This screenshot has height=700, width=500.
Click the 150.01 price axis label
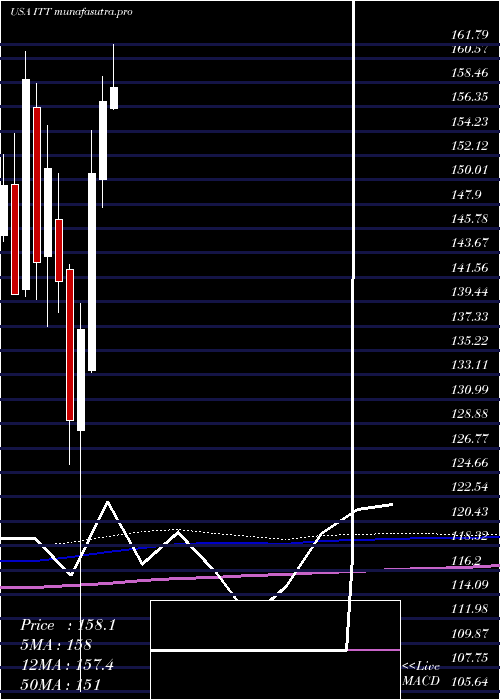(468, 170)
